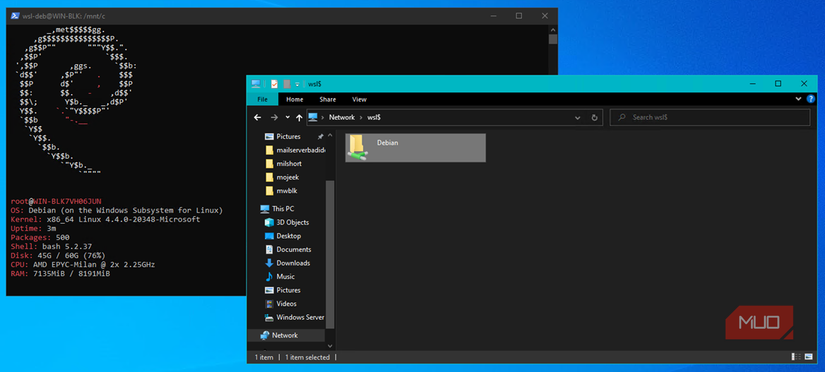Open the View ribbon tab
The width and height of the screenshot is (825, 372).
tap(359, 99)
